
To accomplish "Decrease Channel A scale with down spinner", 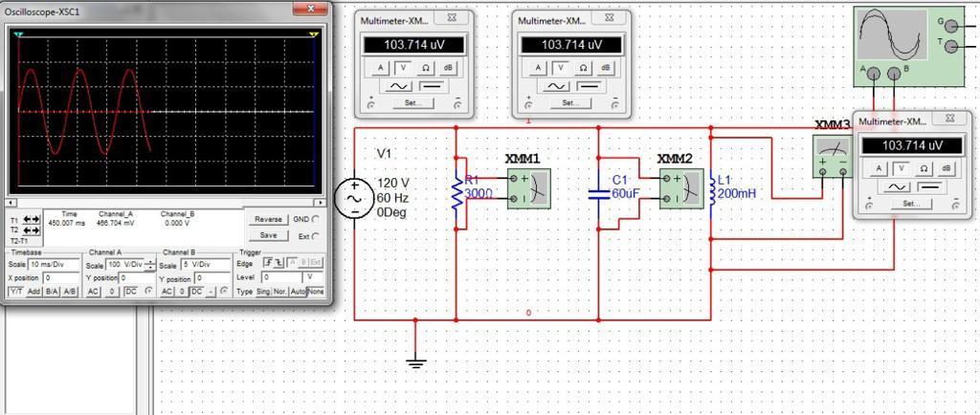I will click(150, 268).
